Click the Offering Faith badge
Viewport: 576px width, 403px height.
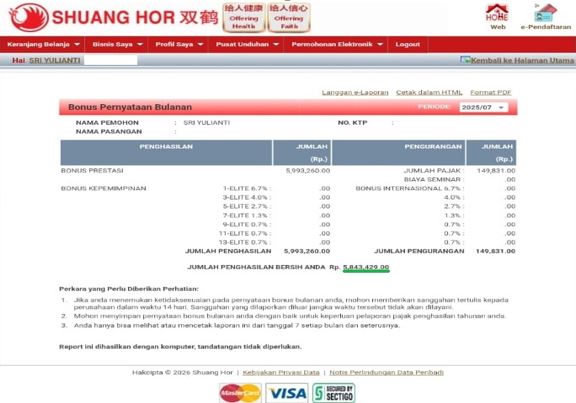[x=289, y=17]
